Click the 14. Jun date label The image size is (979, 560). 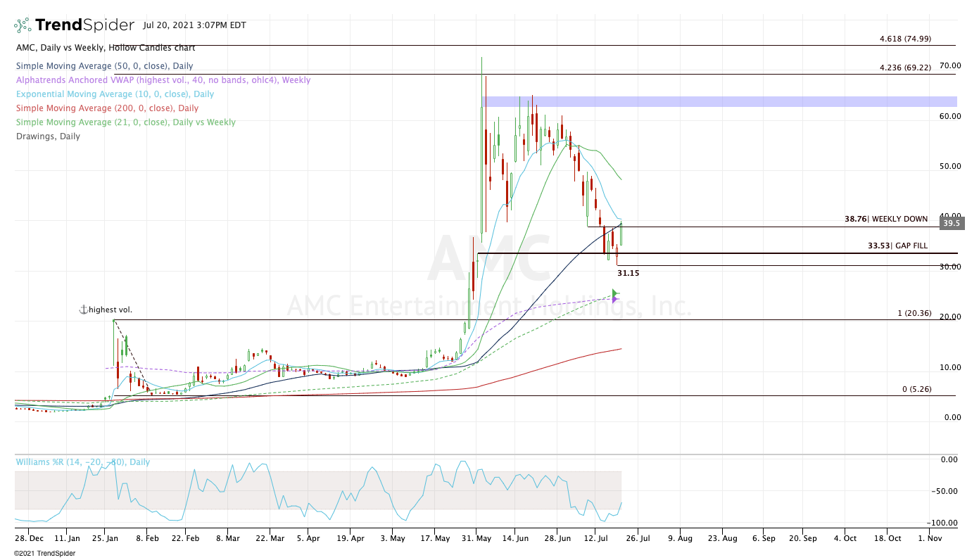pos(514,538)
